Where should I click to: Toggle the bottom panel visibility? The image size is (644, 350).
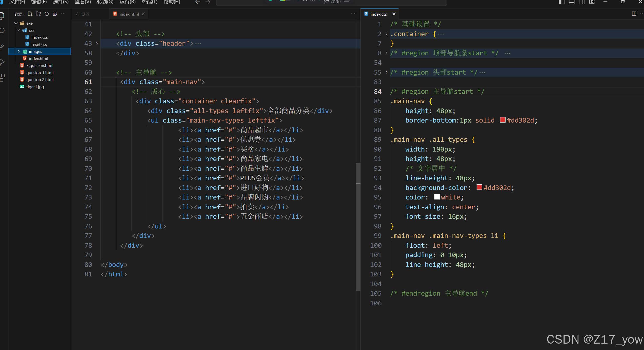point(571,2)
